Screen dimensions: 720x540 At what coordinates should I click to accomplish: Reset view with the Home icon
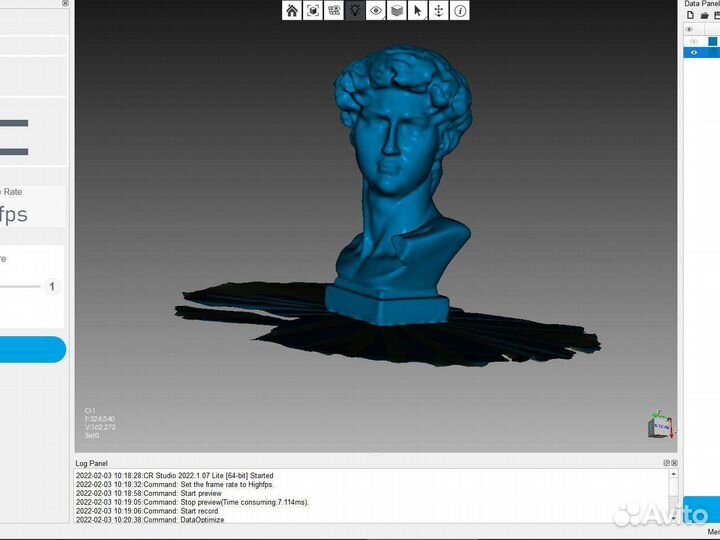click(x=292, y=11)
